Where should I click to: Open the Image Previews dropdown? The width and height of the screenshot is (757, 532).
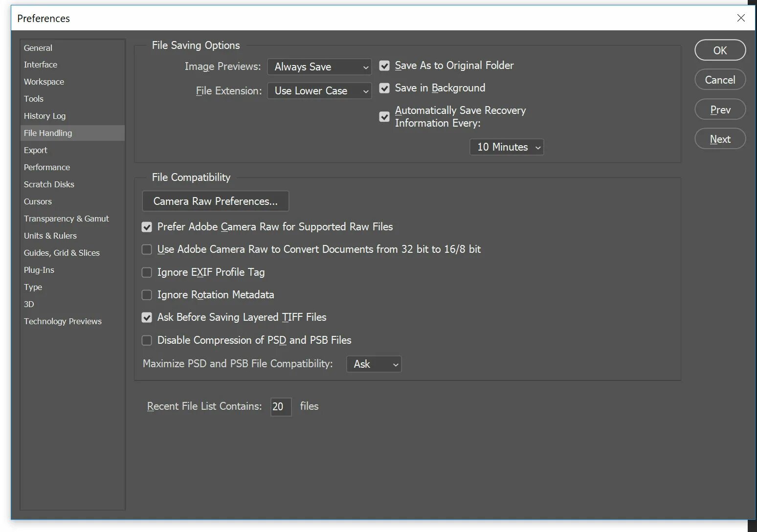click(x=319, y=67)
